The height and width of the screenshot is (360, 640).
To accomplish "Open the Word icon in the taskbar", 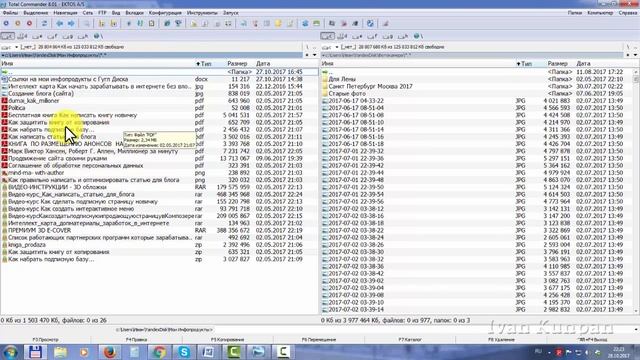I will pyautogui.click(x=209, y=352).
